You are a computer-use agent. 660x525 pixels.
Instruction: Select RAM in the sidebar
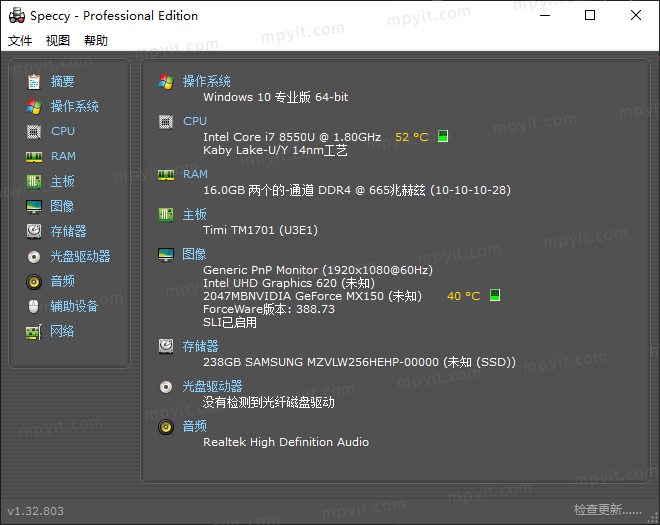pyautogui.click(x=64, y=156)
